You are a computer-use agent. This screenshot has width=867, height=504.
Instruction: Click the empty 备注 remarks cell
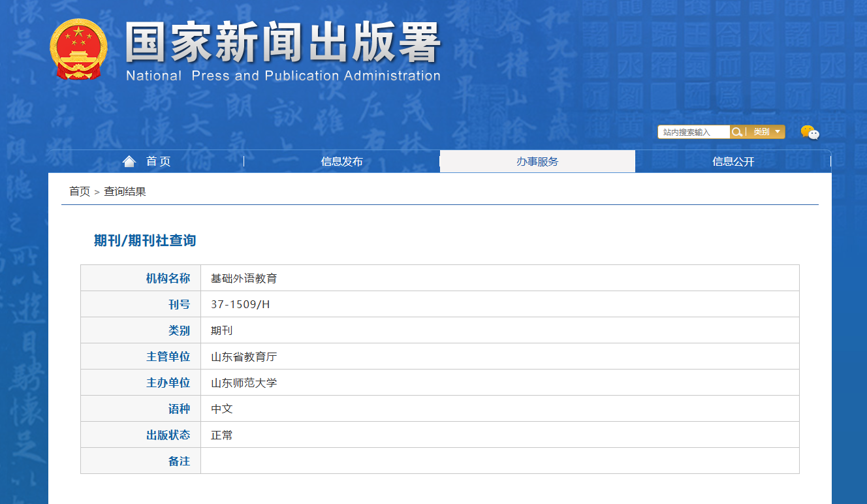click(499, 461)
